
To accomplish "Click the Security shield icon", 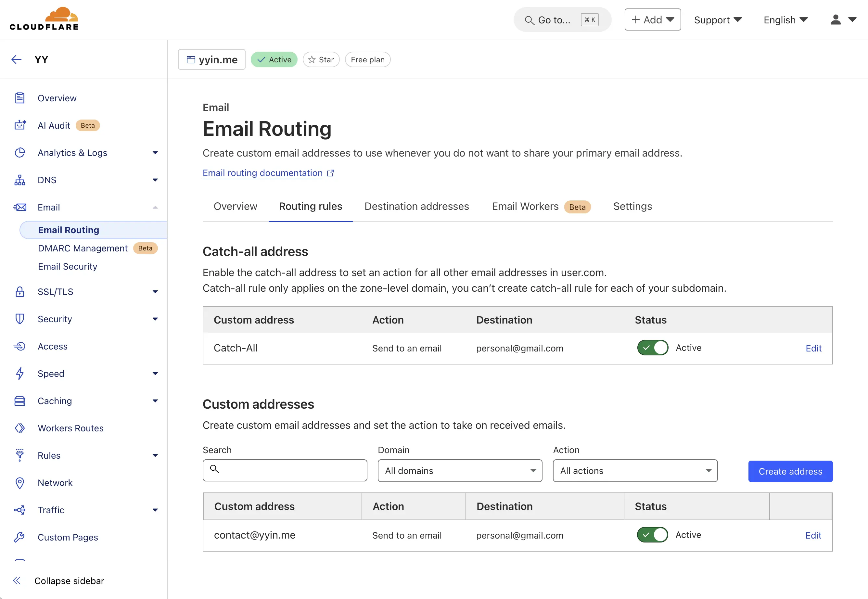I will click(20, 319).
